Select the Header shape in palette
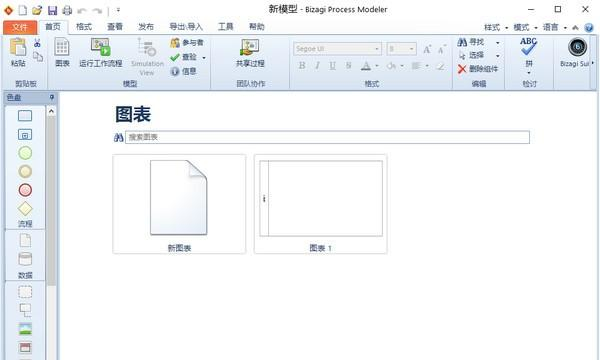 (25, 348)
